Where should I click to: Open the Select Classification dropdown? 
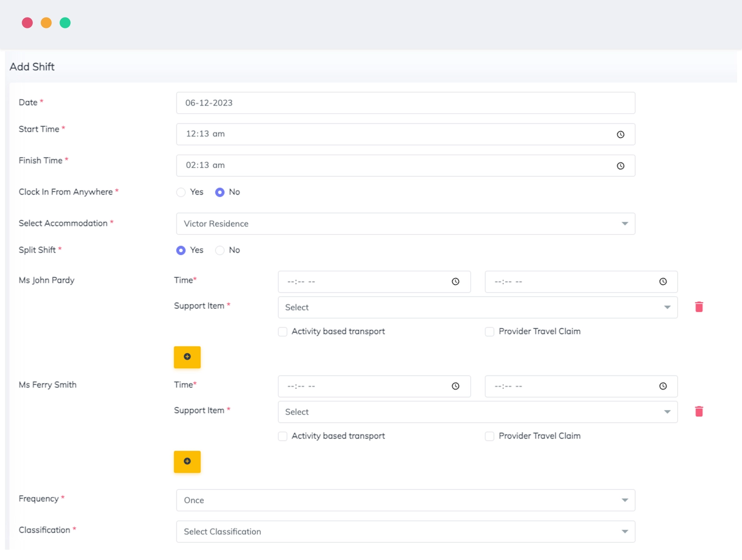point(406,532)
